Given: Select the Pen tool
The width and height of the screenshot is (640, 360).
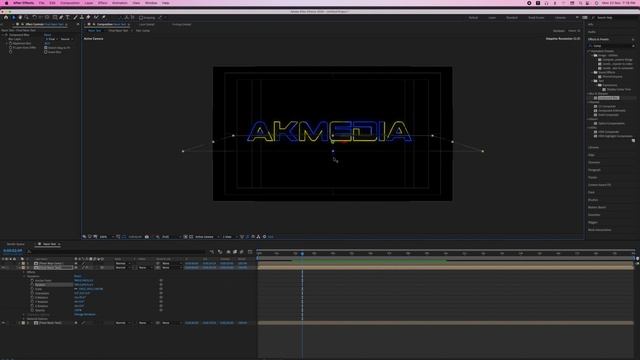Looking at the screenshot, I should pos(61,18).
